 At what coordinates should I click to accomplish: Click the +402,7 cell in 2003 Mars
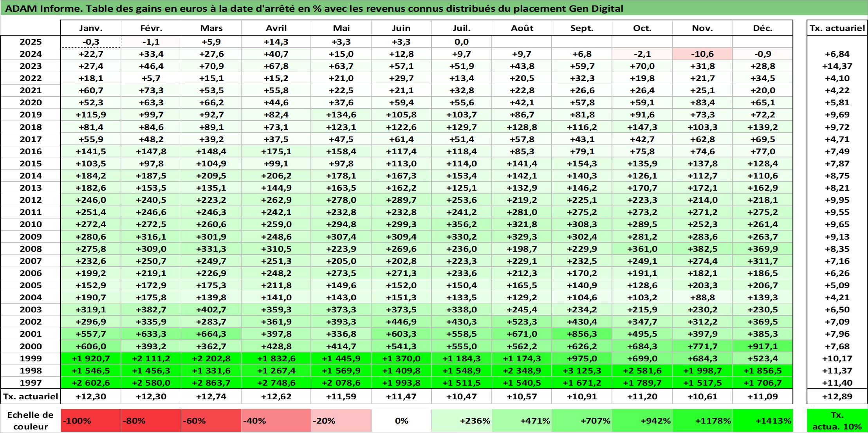pyautogui.click(x=211, y=309)
